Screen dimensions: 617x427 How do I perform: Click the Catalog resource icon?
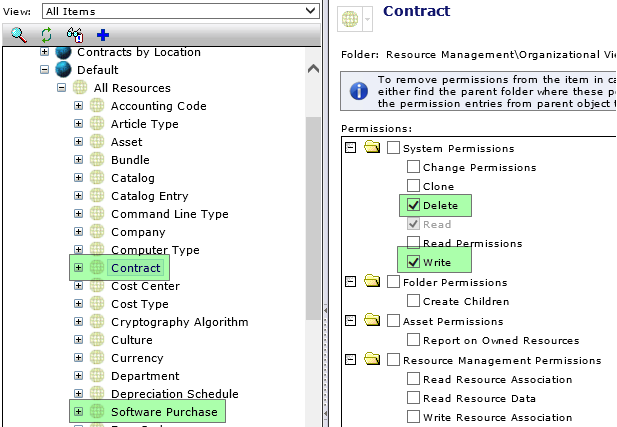tap(97, 177)
